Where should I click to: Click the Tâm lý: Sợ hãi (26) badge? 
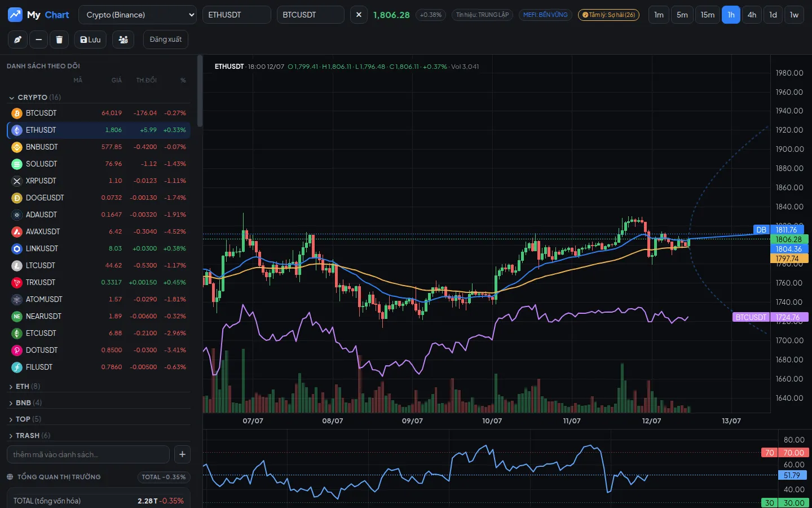tap(608, 15)
